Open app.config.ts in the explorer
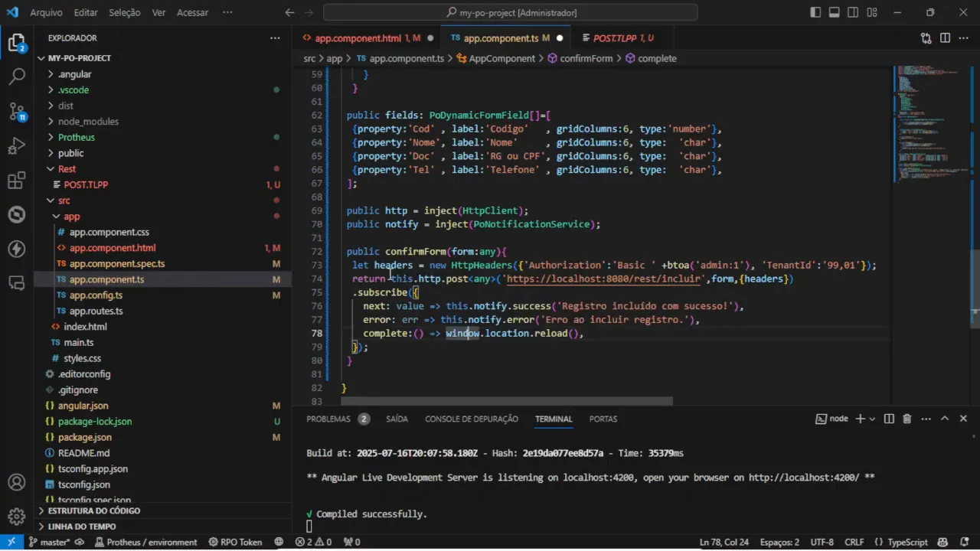 (x=96, y=295)
